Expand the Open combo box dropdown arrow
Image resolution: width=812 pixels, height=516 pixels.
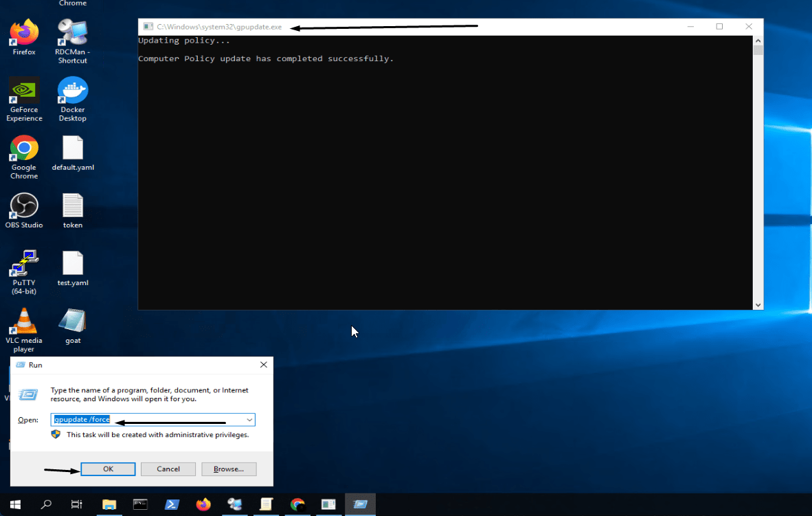tap(249, 419)
